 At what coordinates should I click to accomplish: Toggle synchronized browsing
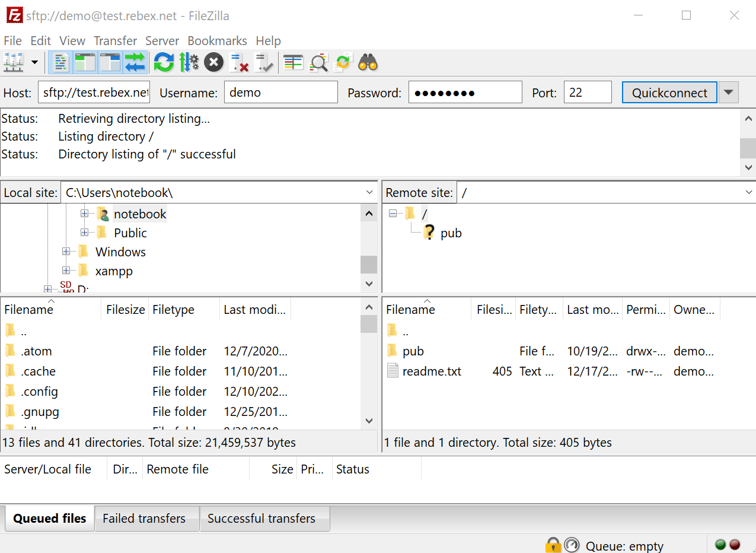[343, 62]
